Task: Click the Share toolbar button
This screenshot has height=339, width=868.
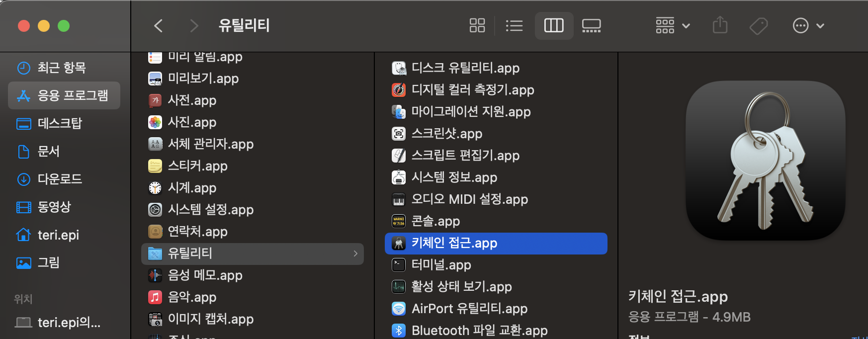Action: pyautogui.click(x=720, y=25)
